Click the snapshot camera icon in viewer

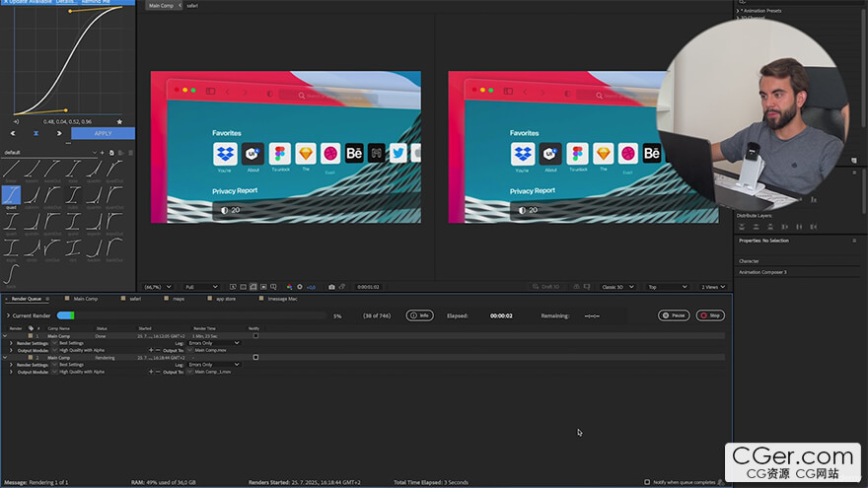[331, 287]
